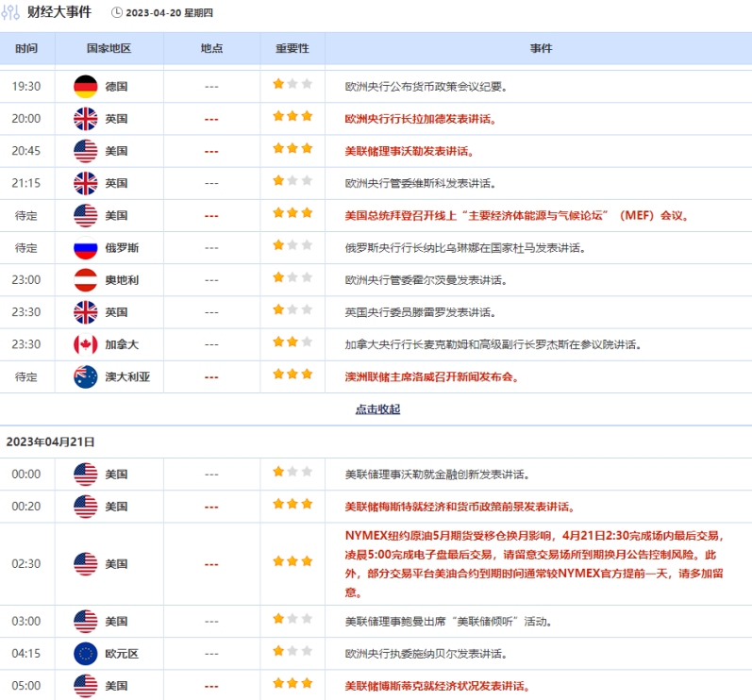
Task: Select the Australian flag icon
Action: (x=85, y=377)
